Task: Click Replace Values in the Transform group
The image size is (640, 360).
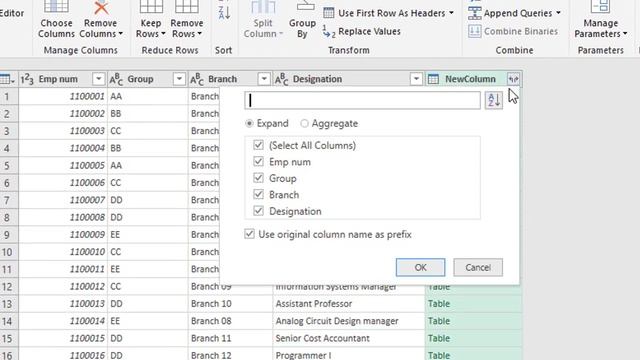Action: click(362, 31)
